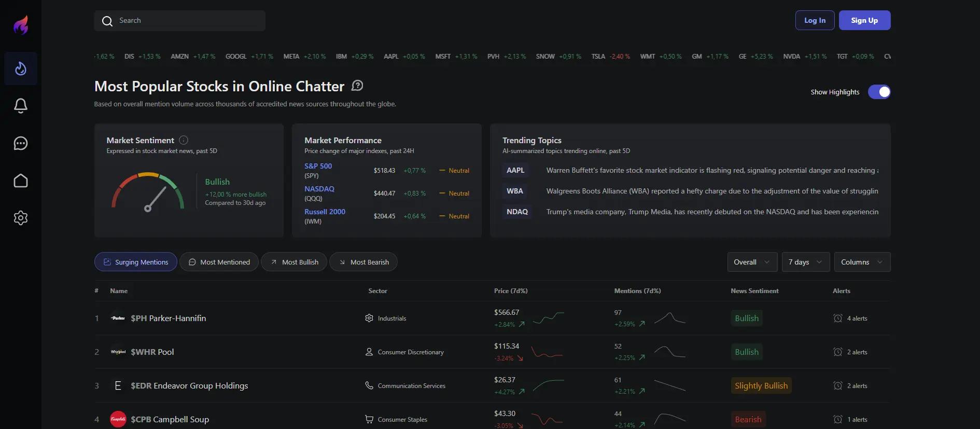Click the $WHR mentions sparkline chart
This screenshot has height=429, width=980.
pyautogui.click(x=669, y=352)
